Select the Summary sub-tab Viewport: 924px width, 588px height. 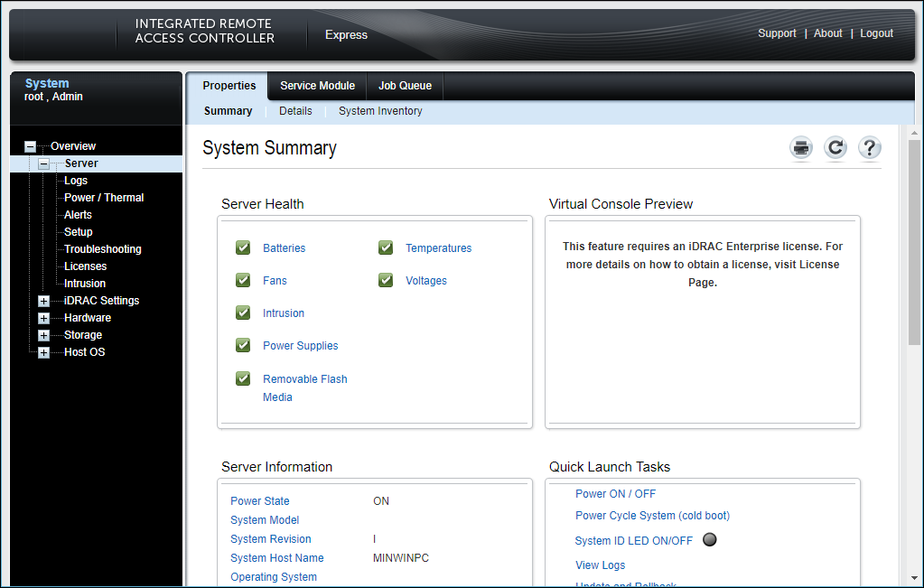click(x=228, y=111)
